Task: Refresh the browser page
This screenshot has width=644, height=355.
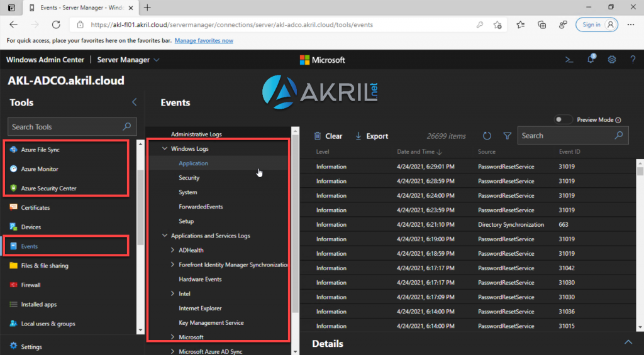Action: tap(56, 25)
